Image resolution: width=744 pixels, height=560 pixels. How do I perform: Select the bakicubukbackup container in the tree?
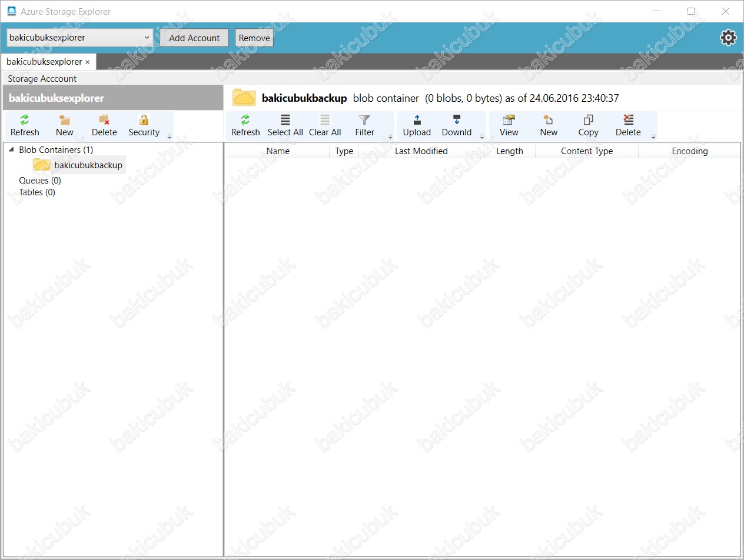point(88,165)
